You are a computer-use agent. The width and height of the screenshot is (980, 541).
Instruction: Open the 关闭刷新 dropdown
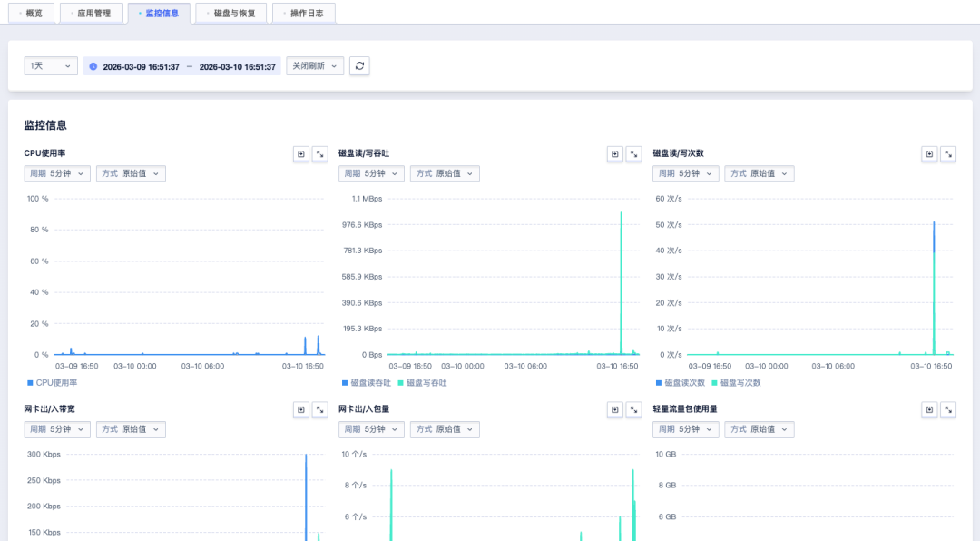click(315, 65)
